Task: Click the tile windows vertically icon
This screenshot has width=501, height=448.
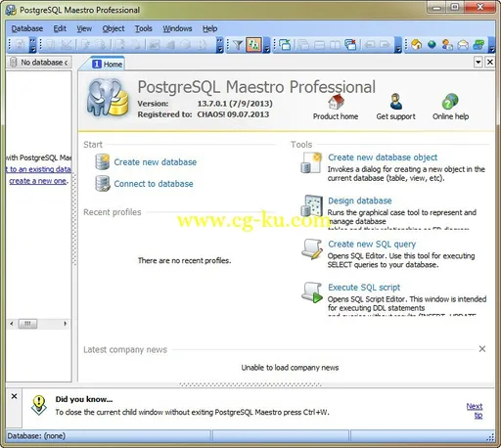Action: point(335,45)
